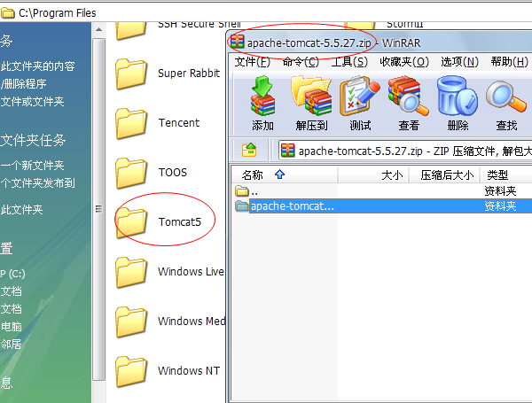Select the Windows Live folder icon
Screen dimensions: 532x403
[131, 272]
